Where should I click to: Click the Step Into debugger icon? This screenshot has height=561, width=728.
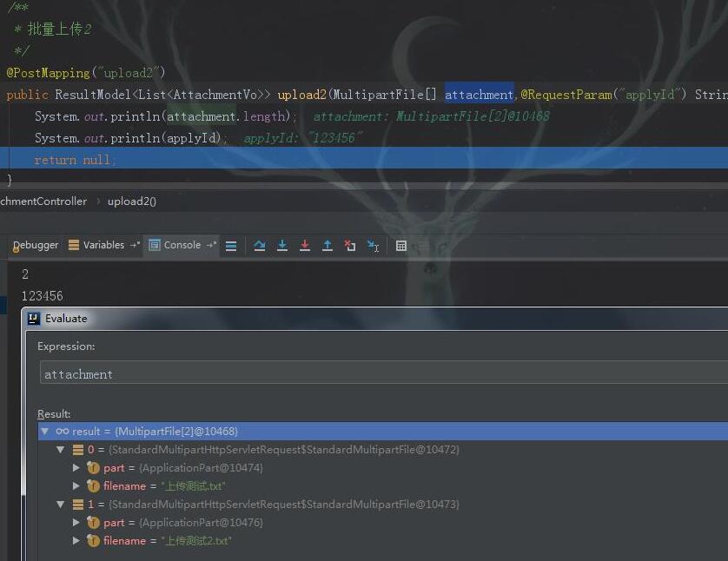click(281, 246)
